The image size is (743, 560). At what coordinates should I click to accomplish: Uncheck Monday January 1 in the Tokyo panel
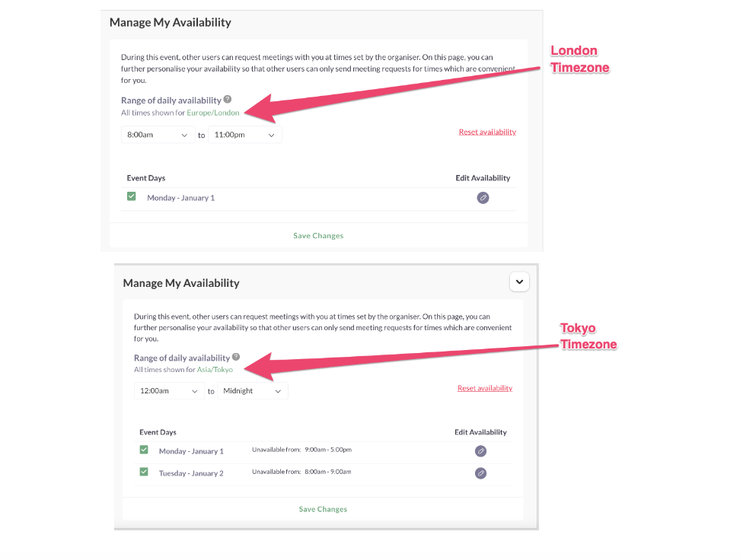[x=144, y=449]
